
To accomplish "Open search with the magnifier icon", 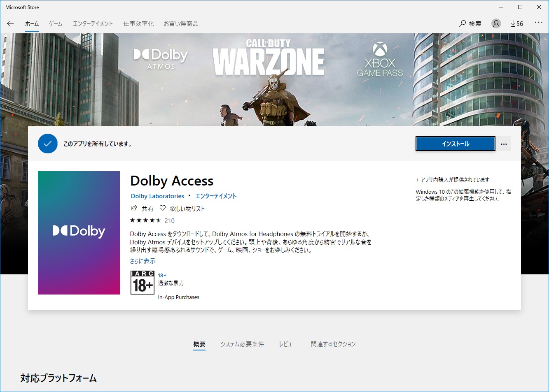I will coord(463,23).
